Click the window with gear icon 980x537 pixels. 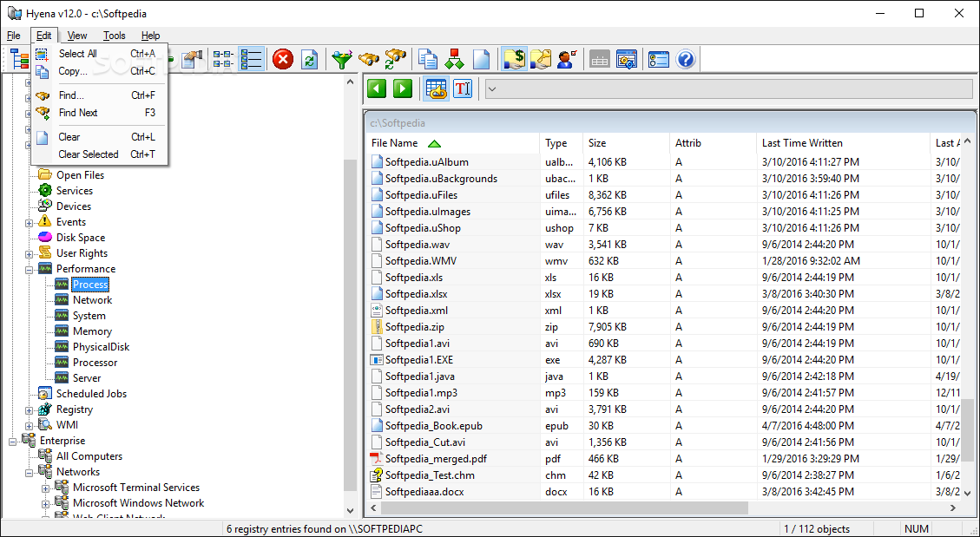[626, 59]
